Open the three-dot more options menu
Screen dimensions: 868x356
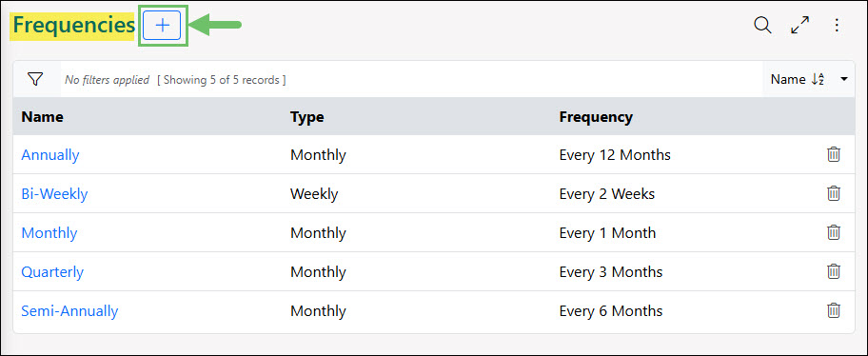(837, 25)
